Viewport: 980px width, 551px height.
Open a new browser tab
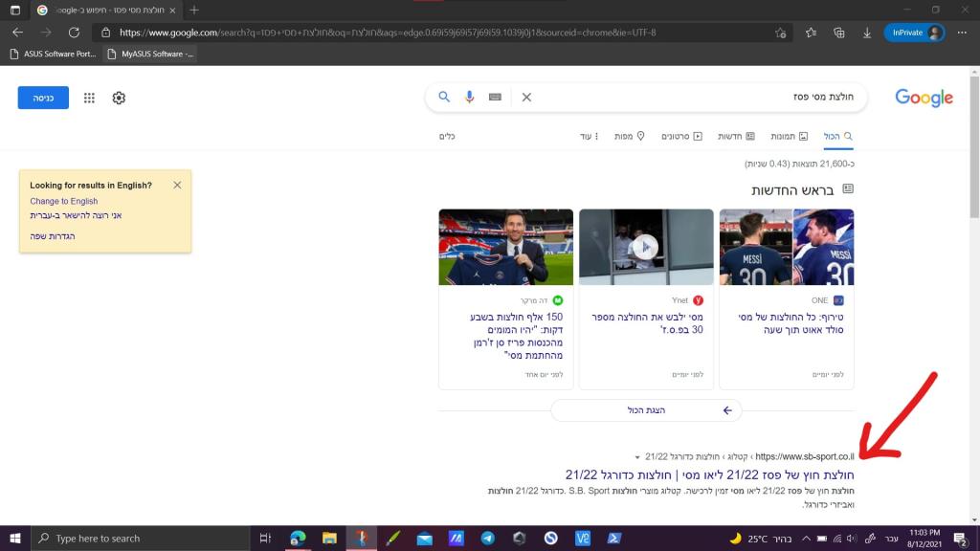pos(193,10)
